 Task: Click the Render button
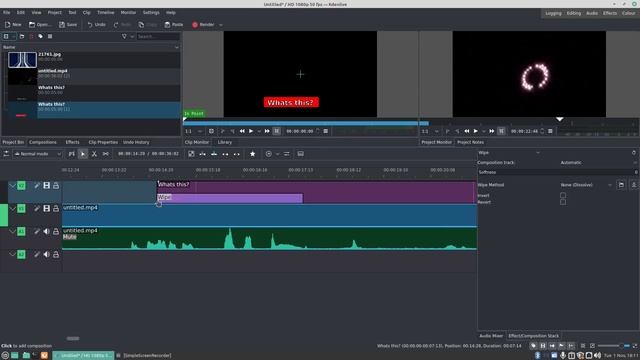pyautogui.click(x=203, y=25)
